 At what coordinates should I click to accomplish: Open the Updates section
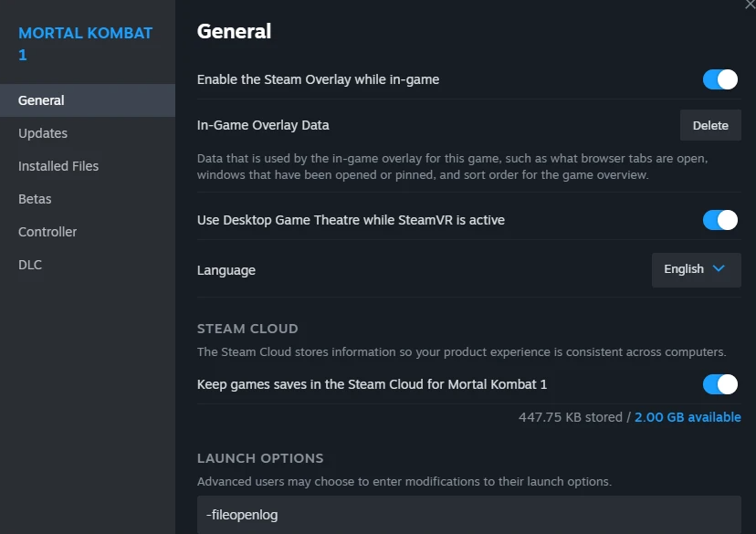coord(88,133)
